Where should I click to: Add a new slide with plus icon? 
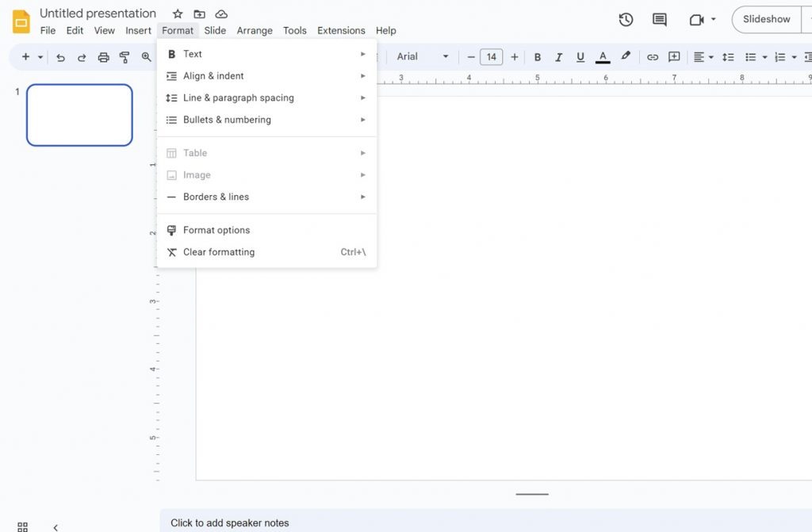pos(25,56)
